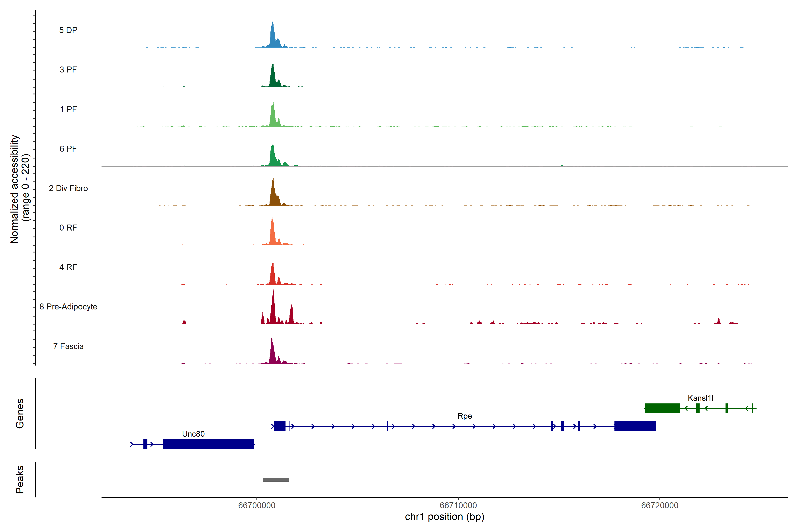The height and width of the screenshot is (532, 798).
Task: Click the large green Kansl1l exon block
Action: pos(662,408)
